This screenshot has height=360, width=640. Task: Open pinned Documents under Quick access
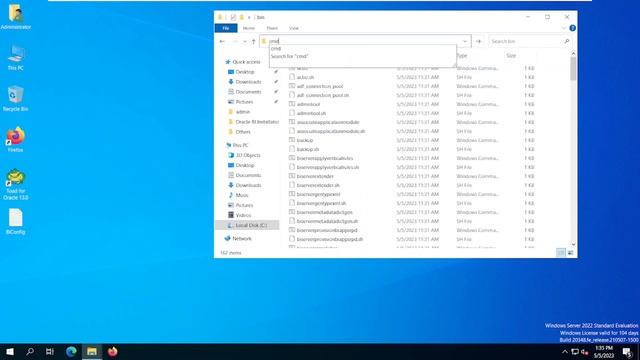click(248, 92)
